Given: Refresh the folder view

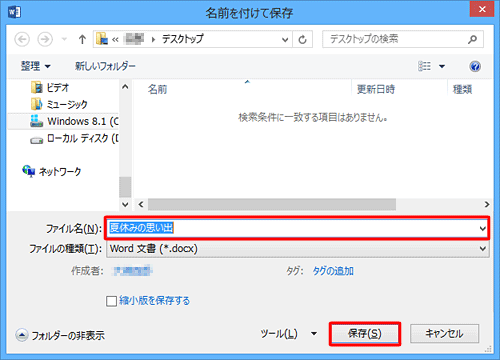Looking at the screenshot, I should (302, 40).
